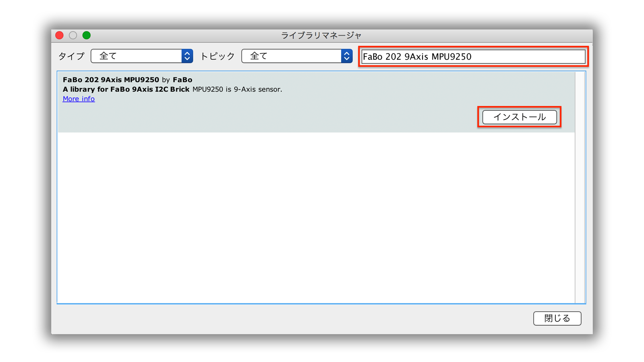Click the タイプ label text
Image resolution: width=644 pixels, height=362 pixels.
(71, 56)
